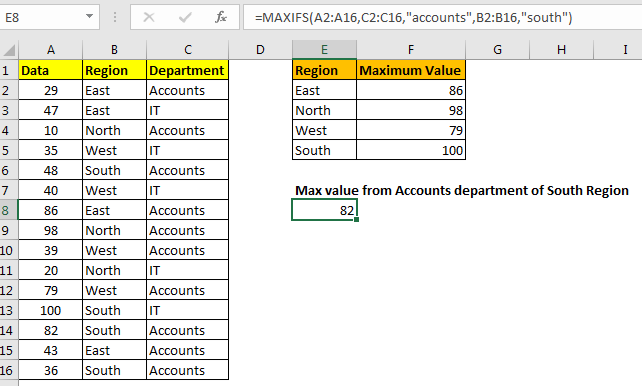The height and width of the screenshot is (386, 642).
Task: Click the yellow Department header cell
Action: [187, 70]
